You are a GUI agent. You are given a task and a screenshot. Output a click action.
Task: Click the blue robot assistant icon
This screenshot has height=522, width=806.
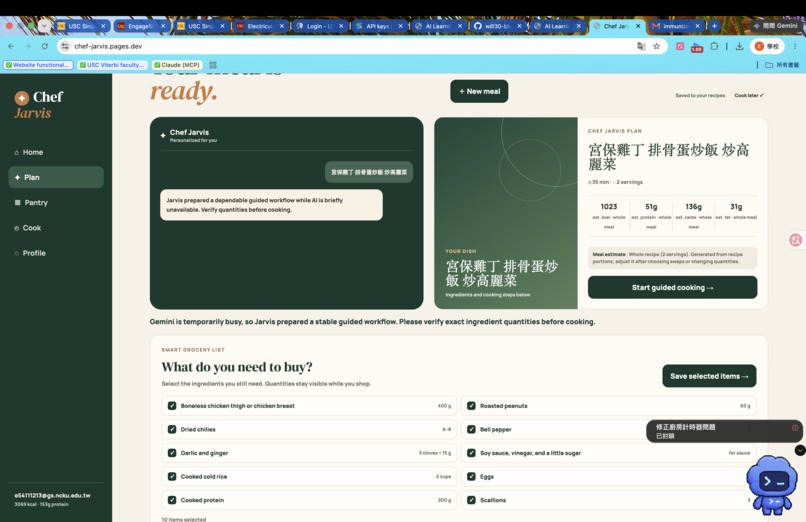click(772, 485)
